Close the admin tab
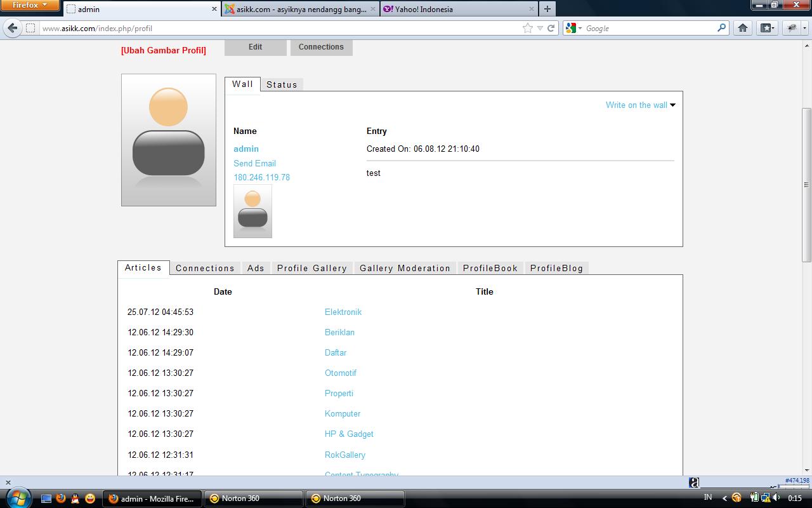 (214, 9)
